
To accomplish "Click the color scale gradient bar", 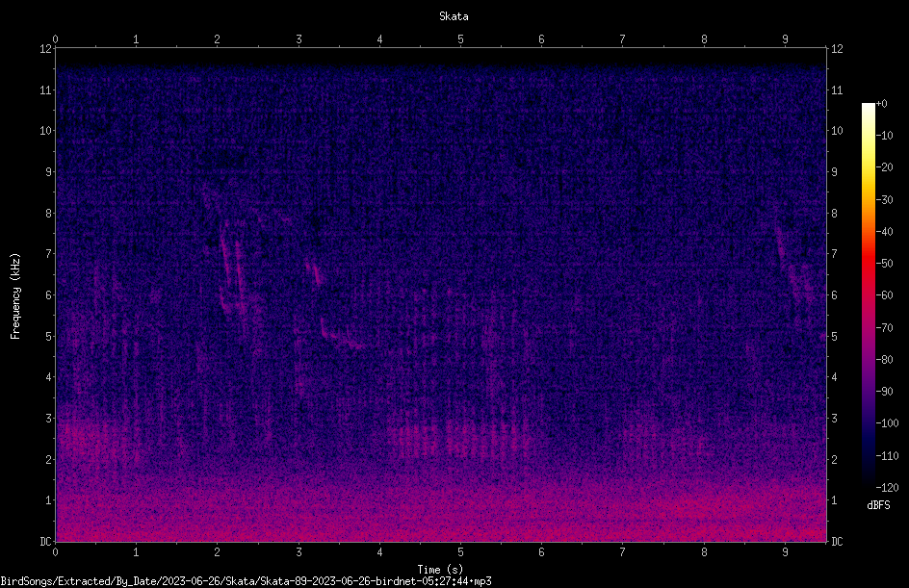I will (x=868, y=295).
